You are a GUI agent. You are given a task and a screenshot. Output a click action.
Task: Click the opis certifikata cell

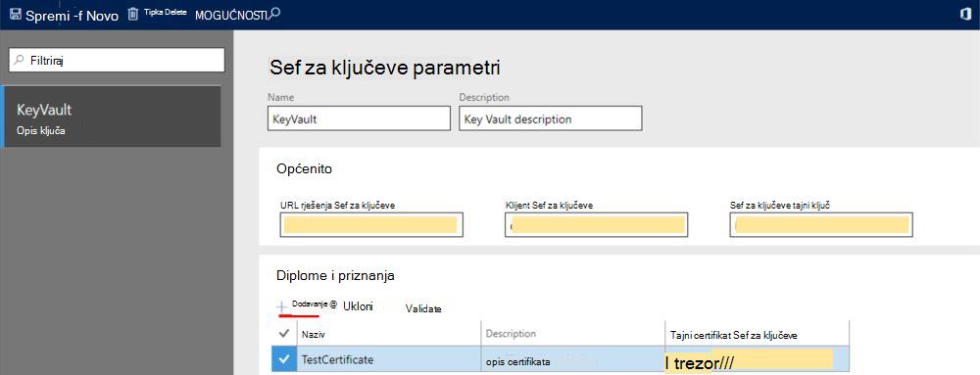click(572, 360)
